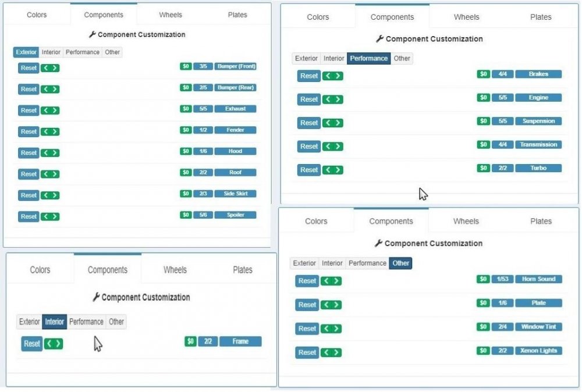Click previous arrow for Engine row
Image resolution: width=582 pixels, height=392 pixels.
pyautogui.click(x=328, y=99)
